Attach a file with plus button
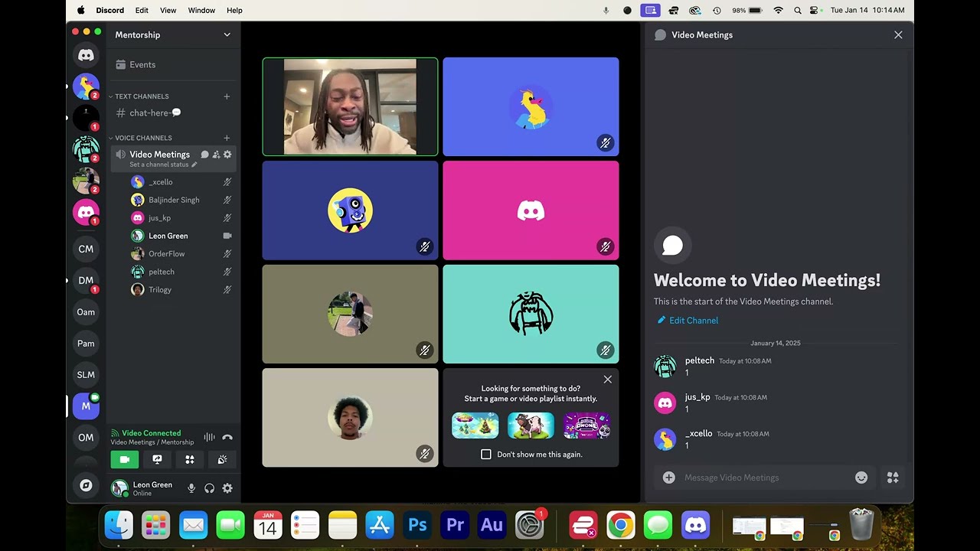 (668, 478)
